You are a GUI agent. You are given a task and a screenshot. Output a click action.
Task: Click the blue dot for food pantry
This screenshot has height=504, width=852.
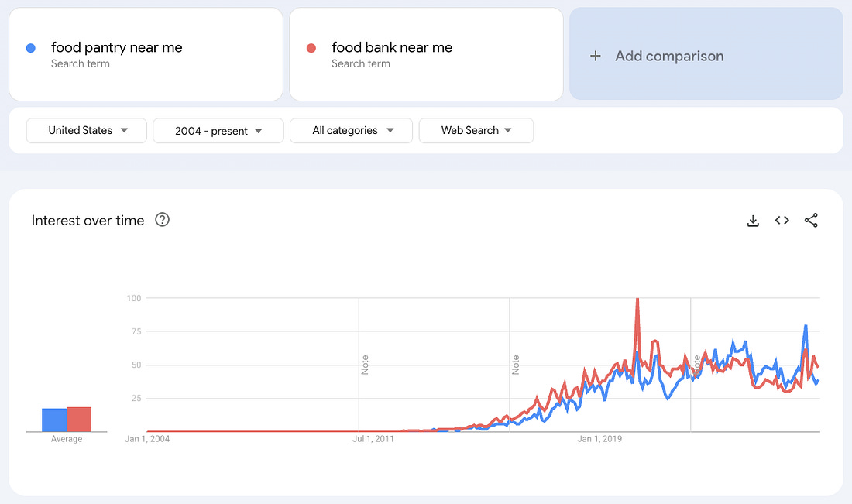click(30, 48)
